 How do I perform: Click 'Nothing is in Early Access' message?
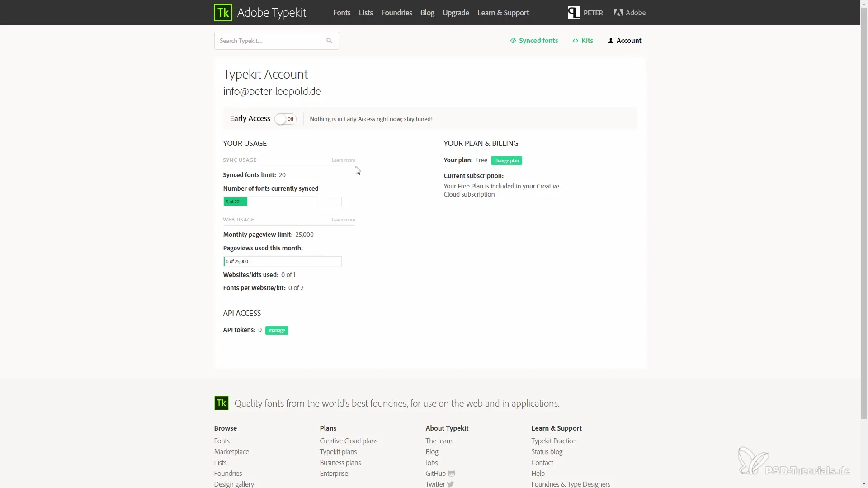pos(371,119)
